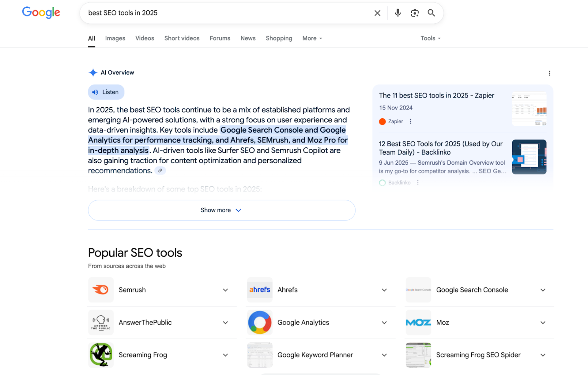Click the Google logo
588x375 pixels.
(x=41, y=13)
